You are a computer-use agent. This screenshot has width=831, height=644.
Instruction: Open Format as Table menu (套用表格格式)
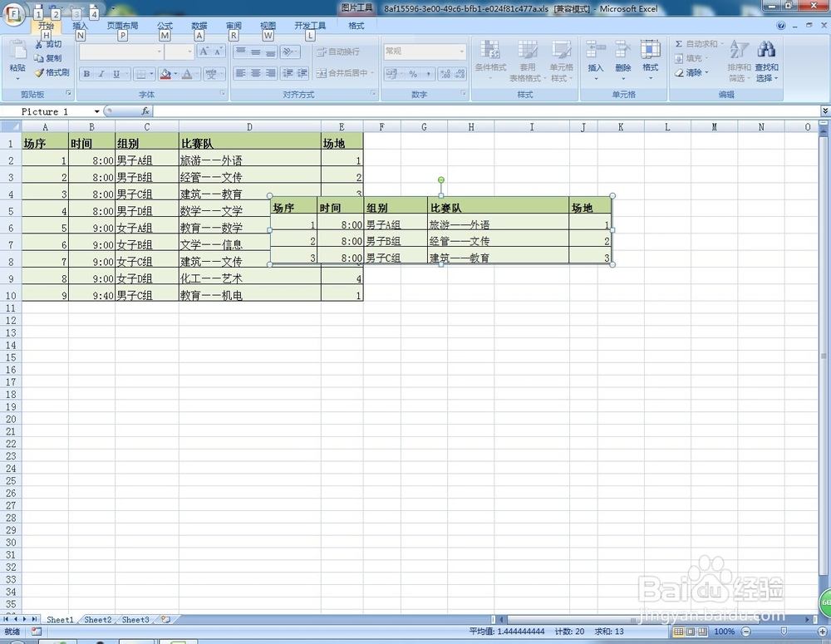tap(528, 61)
